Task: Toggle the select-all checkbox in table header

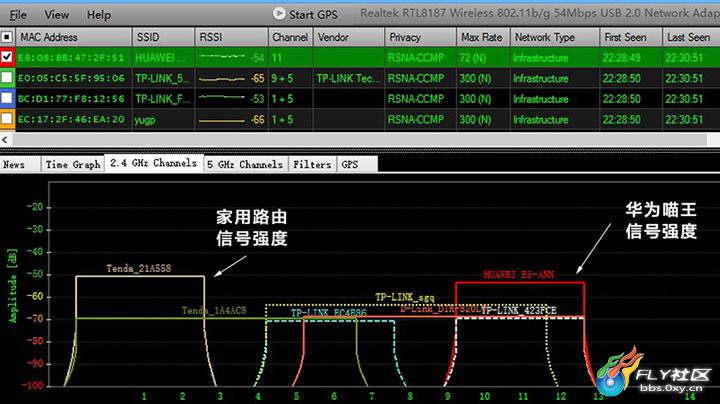Action: [7, 37]
